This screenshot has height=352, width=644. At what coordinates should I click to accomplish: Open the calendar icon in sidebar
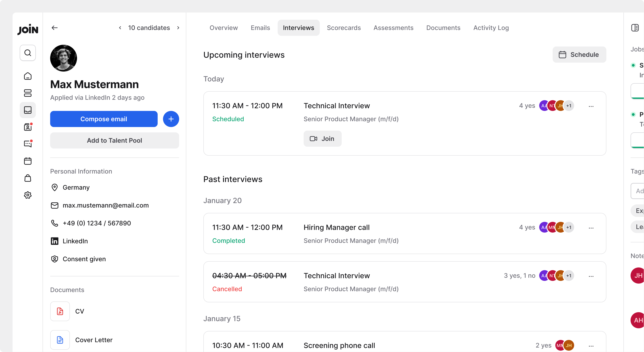(28, 161)
